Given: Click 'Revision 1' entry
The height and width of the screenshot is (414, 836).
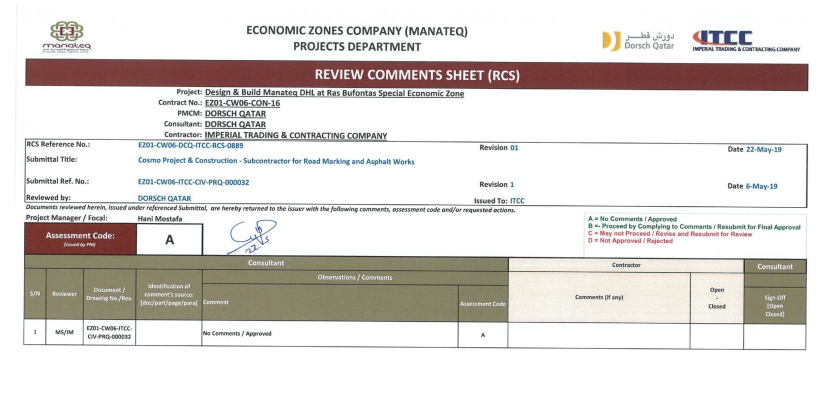Looking at the screenshot, I should [496, 185].
